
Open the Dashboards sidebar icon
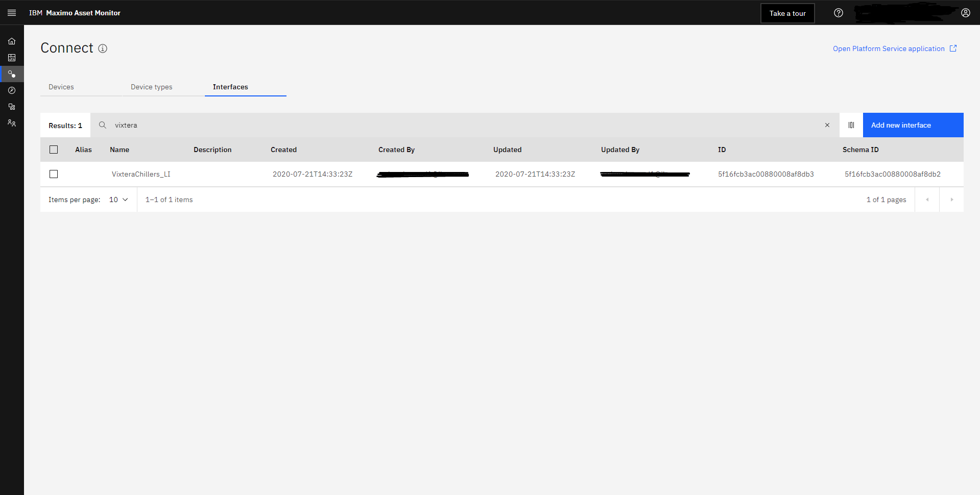12,58
